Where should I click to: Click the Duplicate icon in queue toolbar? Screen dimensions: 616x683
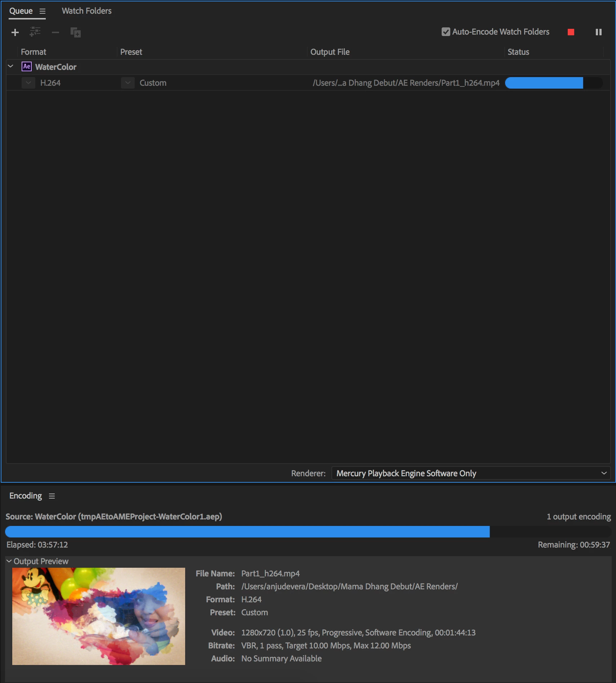tap(76, 32)
